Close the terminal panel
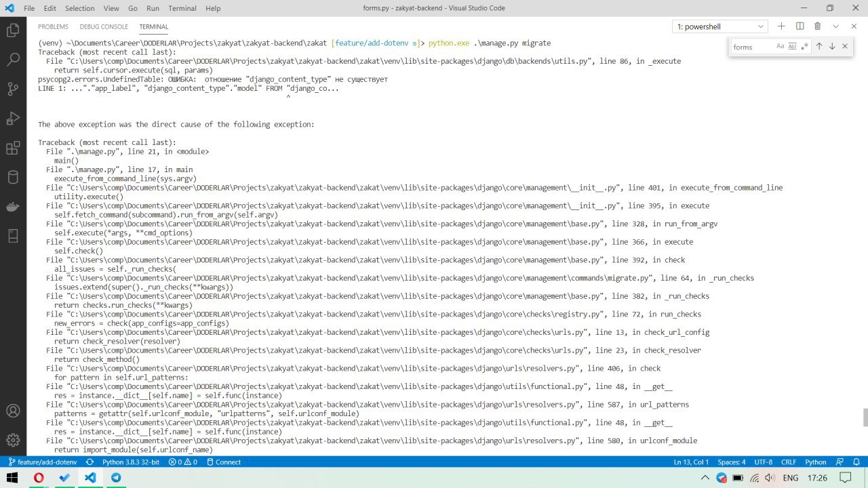The height and width of the screenshot is (488, 868). 854,26
